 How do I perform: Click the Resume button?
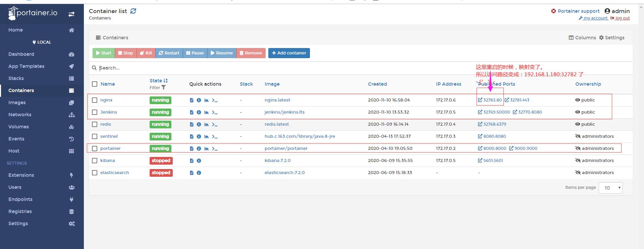coord(222,53)
